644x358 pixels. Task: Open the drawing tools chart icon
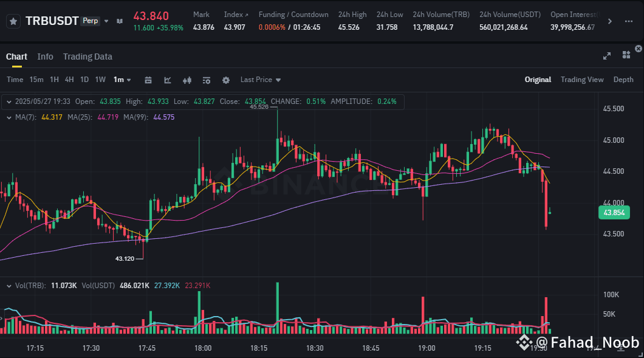(x=168, y=80)
